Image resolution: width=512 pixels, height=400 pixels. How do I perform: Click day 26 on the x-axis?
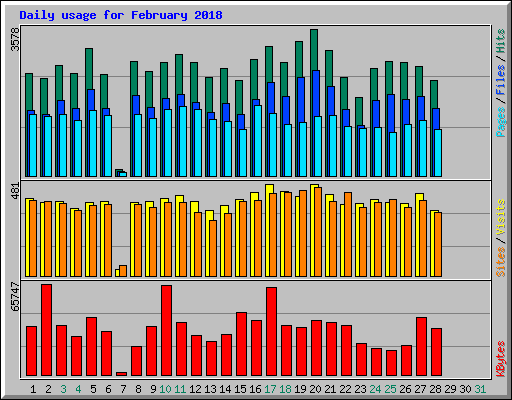pos(405,389)
